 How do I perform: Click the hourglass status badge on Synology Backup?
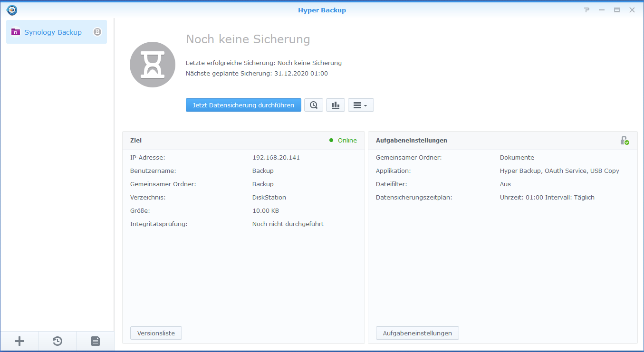click(x=97, y=32)
